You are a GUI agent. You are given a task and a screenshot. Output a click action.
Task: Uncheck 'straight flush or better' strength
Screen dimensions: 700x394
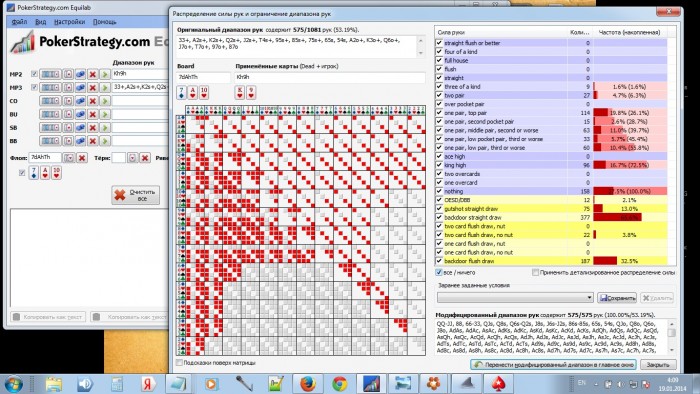click(439, 43)
